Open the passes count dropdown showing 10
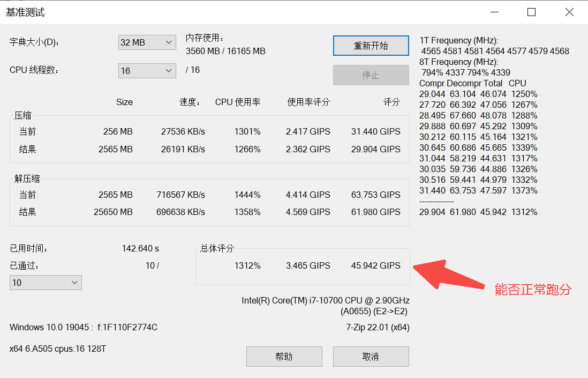This screenshot has width=588, height=378. [46, 283]
